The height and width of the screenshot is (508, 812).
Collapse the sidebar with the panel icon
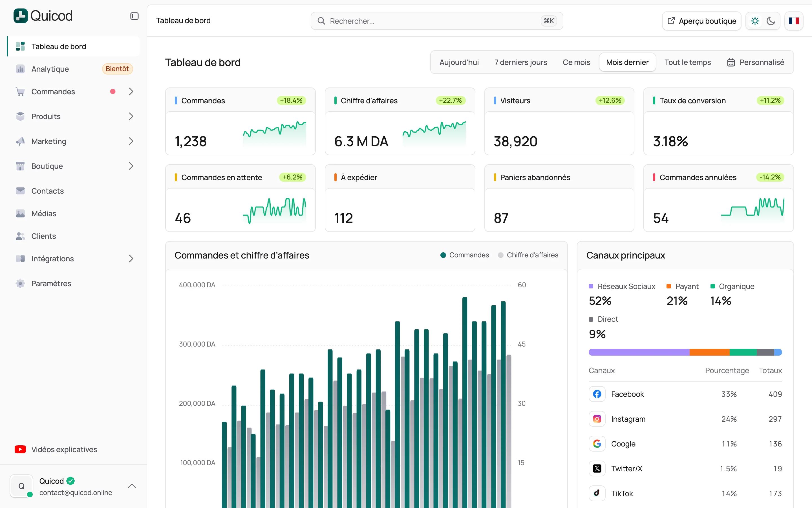pyautogui.click(x=134, y=16)
